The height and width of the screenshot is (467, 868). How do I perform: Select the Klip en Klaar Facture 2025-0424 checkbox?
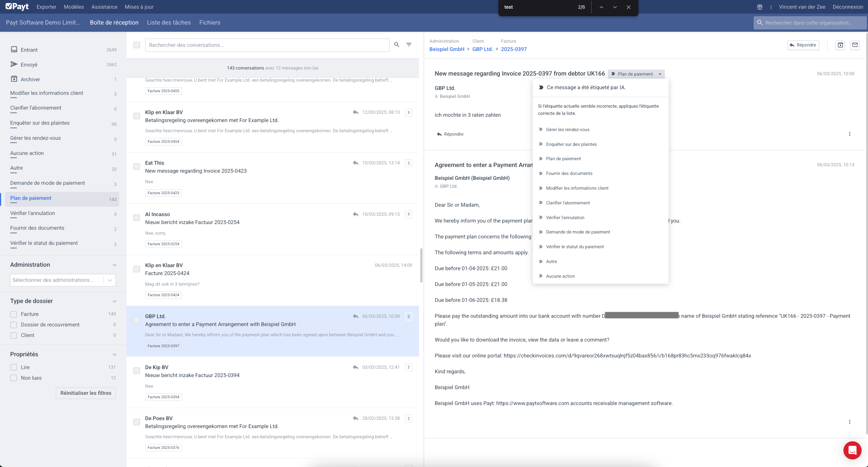(x=137, y=269)
